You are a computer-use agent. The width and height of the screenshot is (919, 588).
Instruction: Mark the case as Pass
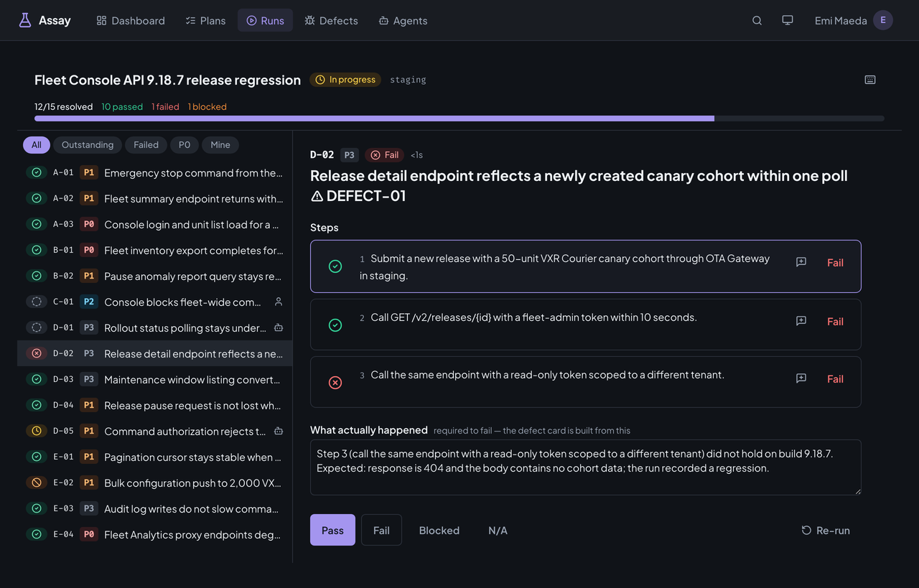(332, 530)
